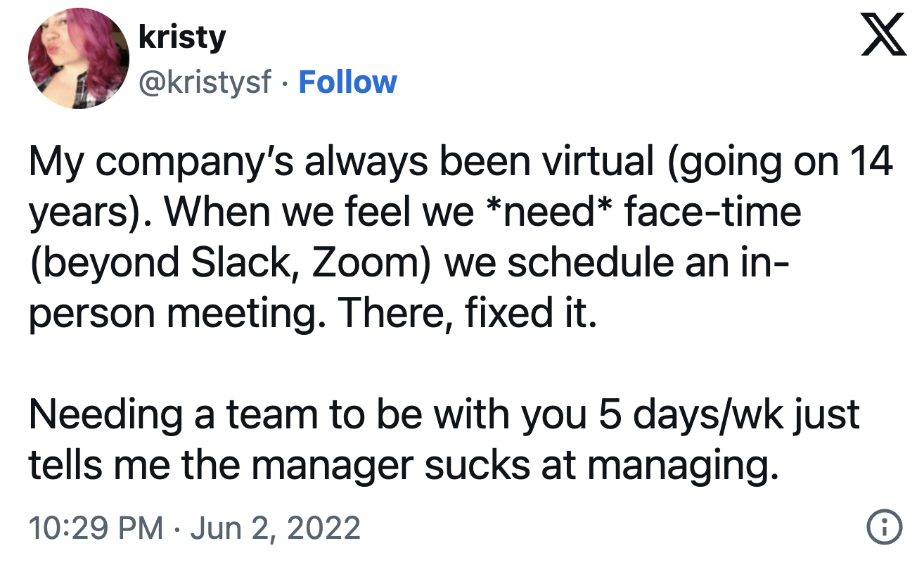Click the word face-time in the tweet
This screenshot has width=924, height=567.
(712, 212)
